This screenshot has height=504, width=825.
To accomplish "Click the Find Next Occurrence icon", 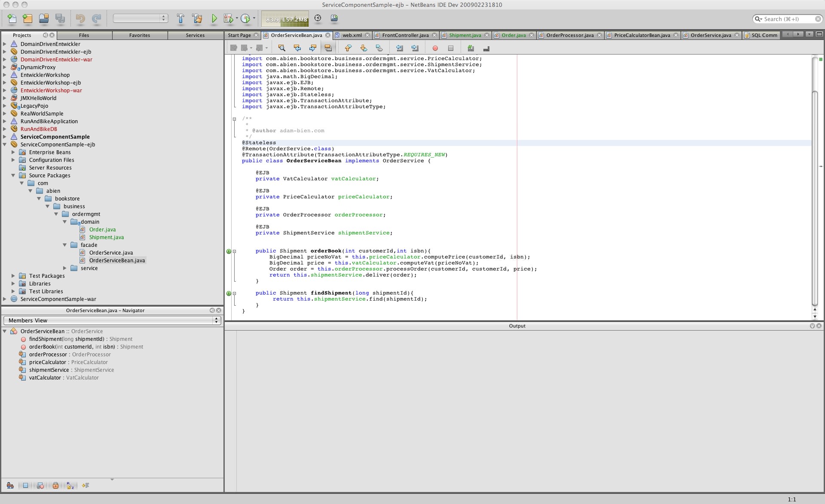I will [312, 48].
